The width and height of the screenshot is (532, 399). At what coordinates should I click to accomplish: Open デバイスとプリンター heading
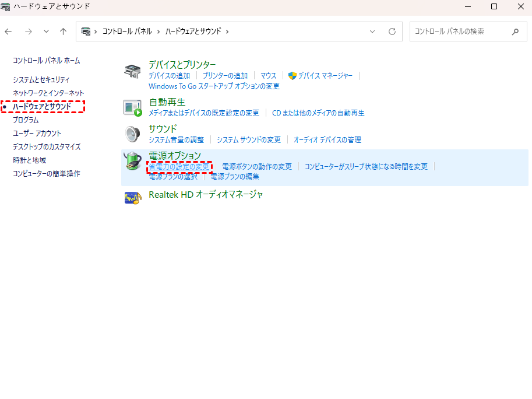click(x=182, y=65)
